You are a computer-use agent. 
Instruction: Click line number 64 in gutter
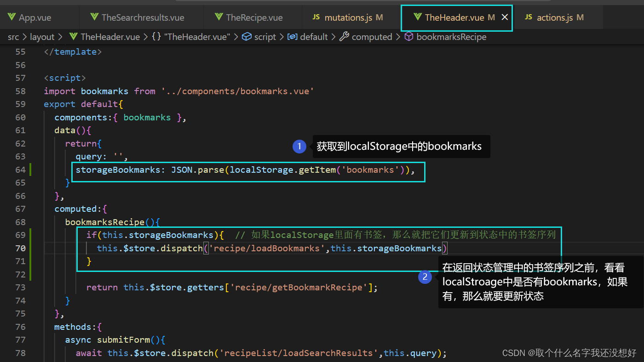pyautogui.click(x=20, y=170)
